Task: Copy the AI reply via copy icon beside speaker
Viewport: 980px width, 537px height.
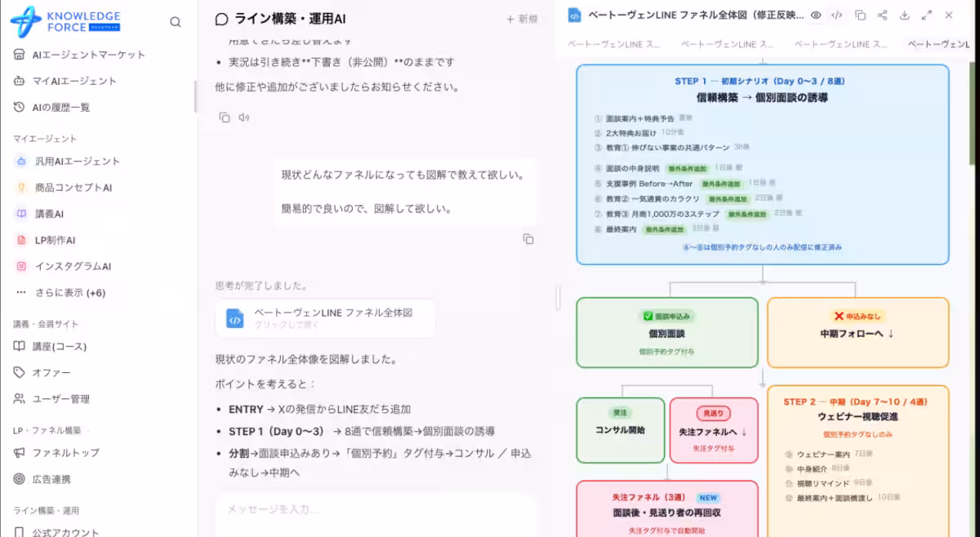Action: coord(225,118)
